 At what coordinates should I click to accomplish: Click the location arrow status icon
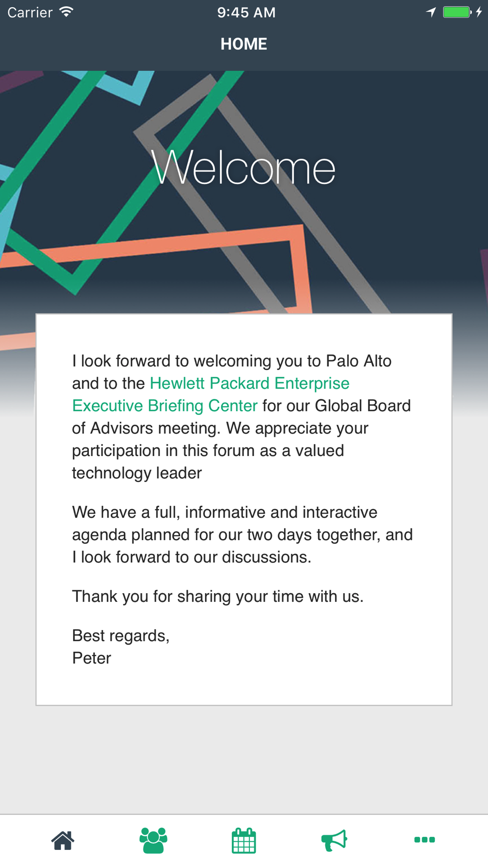(x=431, y=12)
